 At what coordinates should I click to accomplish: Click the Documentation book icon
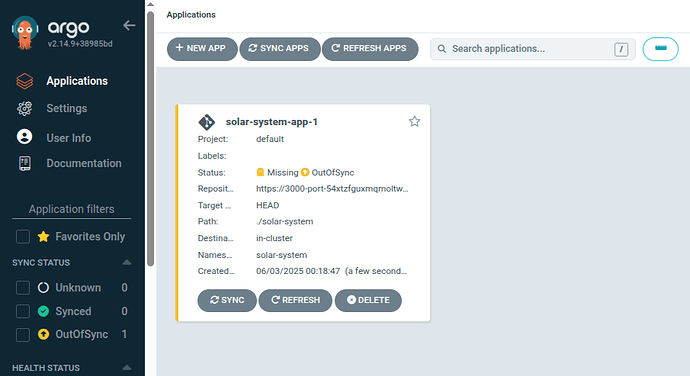pyautogui.click(x=25, y=163)
